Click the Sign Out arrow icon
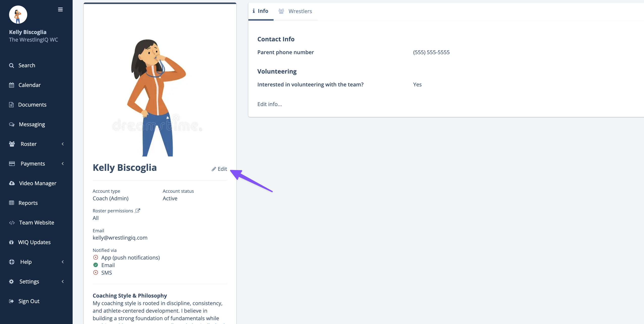The image size is (644, 324). [11, 301]
